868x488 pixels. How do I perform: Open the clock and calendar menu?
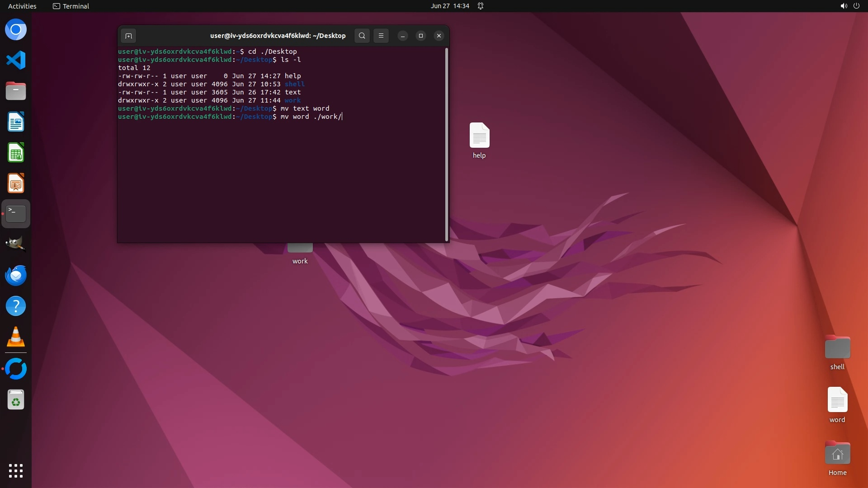(449, 6)
